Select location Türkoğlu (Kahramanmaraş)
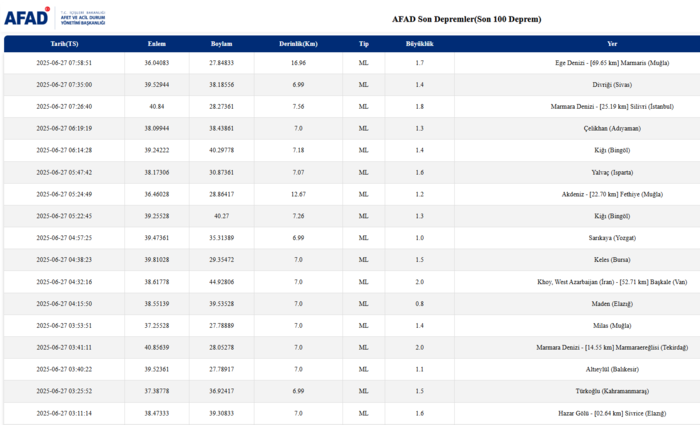Screen dimensions: 700x425 tap(612, 392)
